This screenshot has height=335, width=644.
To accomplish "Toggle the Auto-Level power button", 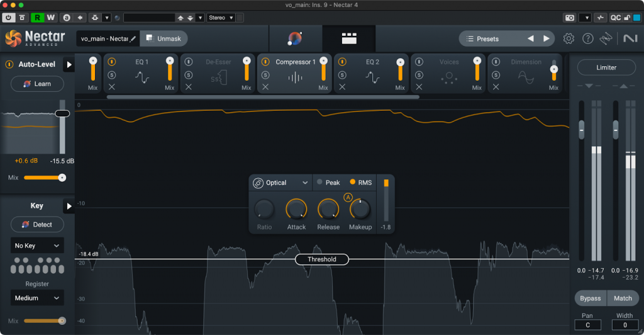I will click(9, 64).
